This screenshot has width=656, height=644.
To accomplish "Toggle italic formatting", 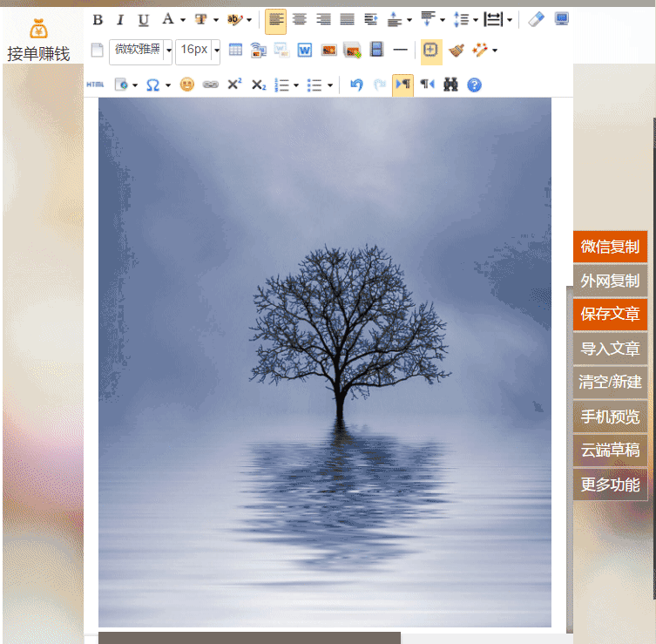I will (120, 20).
